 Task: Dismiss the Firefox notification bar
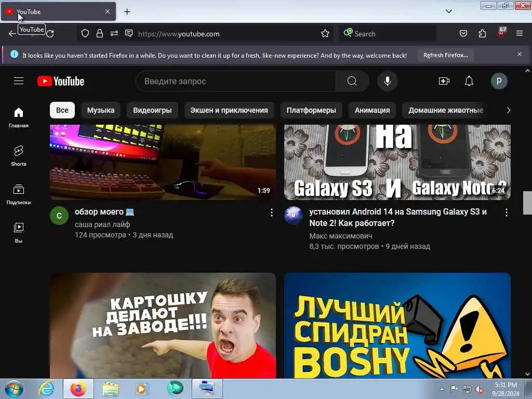pos(519,54)
